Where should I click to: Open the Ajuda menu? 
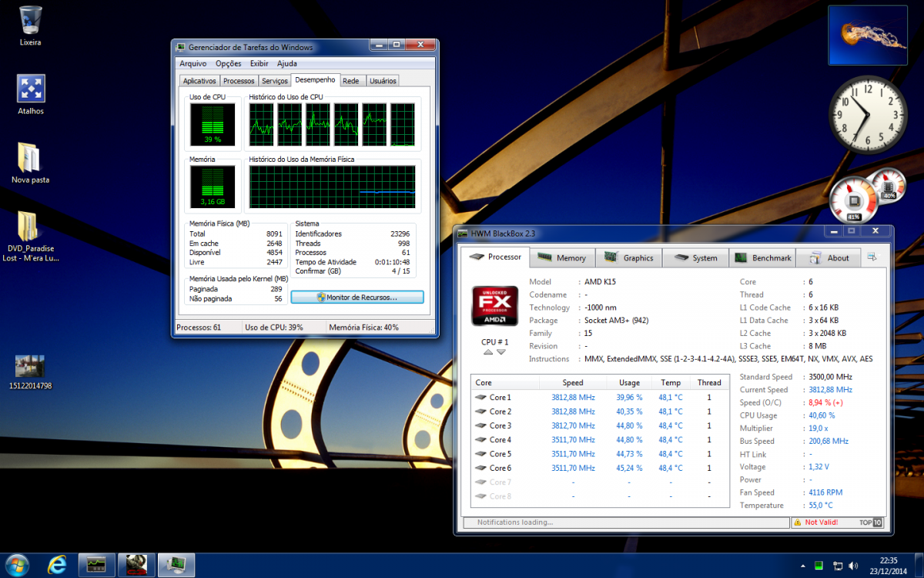(x=287, y=64)
